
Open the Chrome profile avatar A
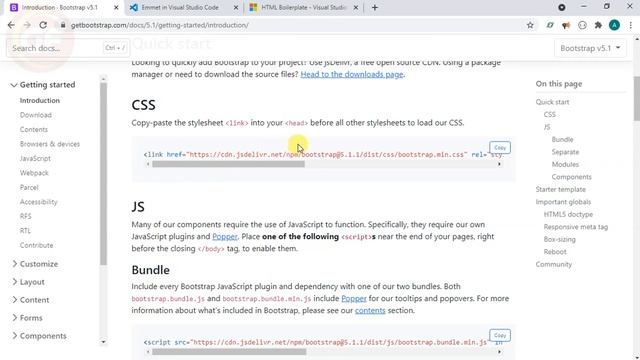click(614, 25)
